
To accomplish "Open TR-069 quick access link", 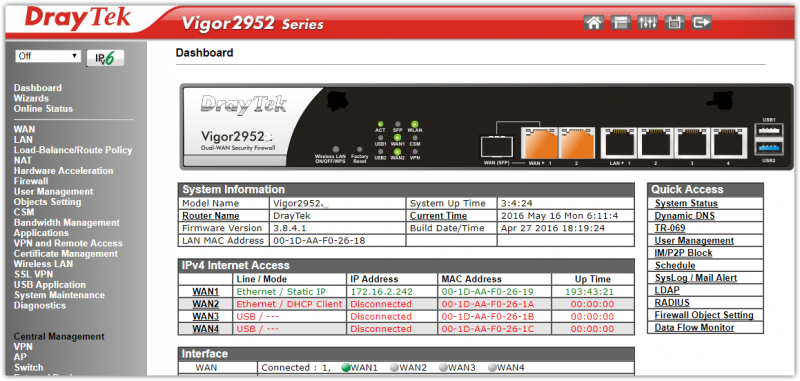I will [670, 228].
